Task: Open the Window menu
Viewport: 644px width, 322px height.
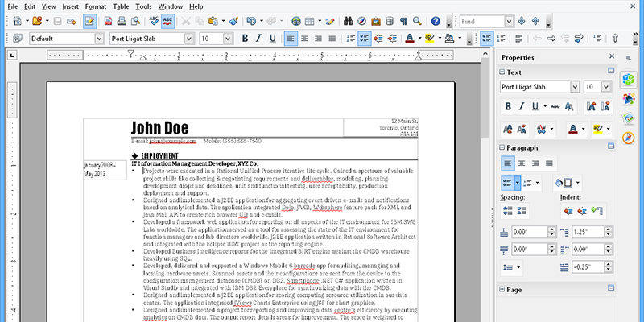Action: click(171, 6)
